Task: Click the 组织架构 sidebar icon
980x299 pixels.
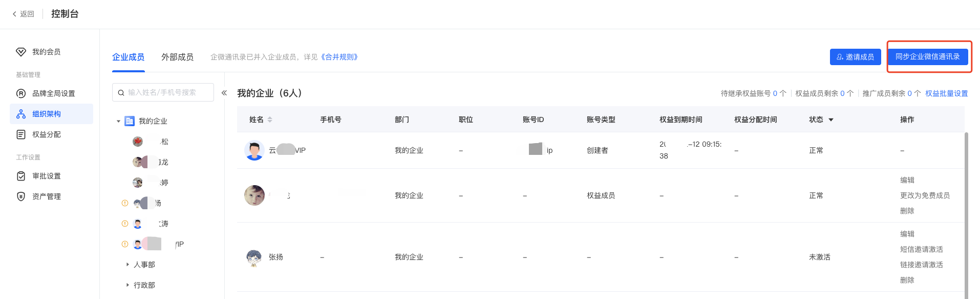Action: coord(21,114)
